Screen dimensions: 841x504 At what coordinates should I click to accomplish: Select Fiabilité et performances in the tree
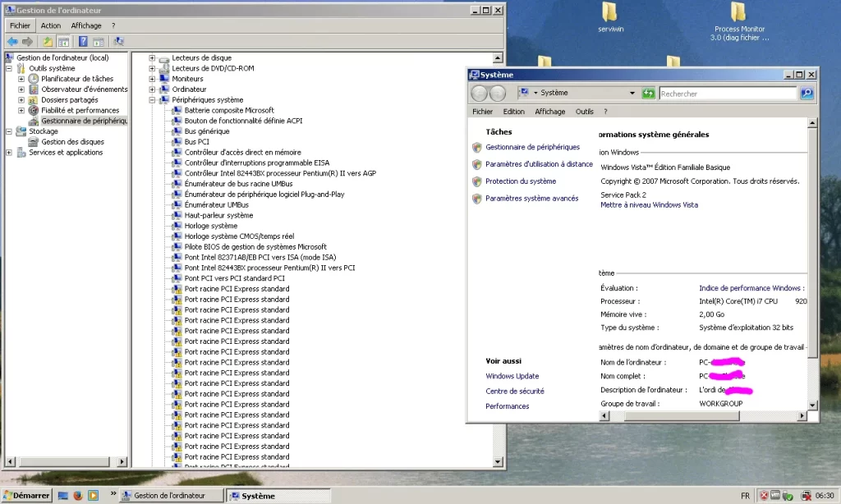pos(80,111)
